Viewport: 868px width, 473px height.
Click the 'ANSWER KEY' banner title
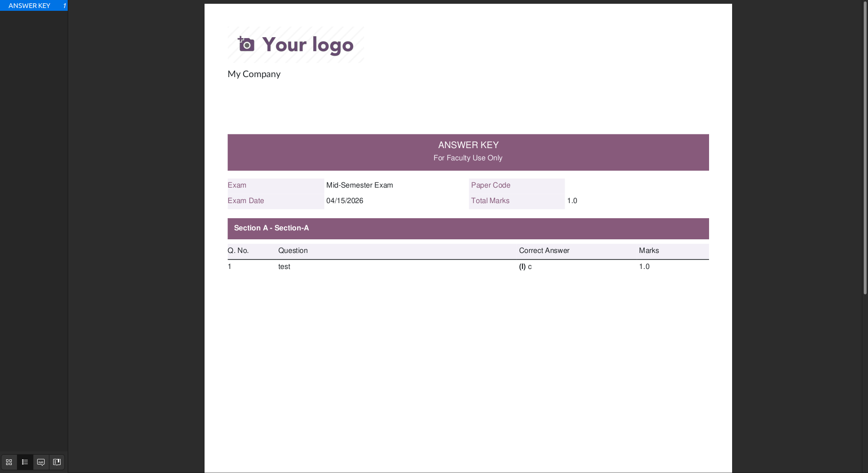(x=468, y=145)
